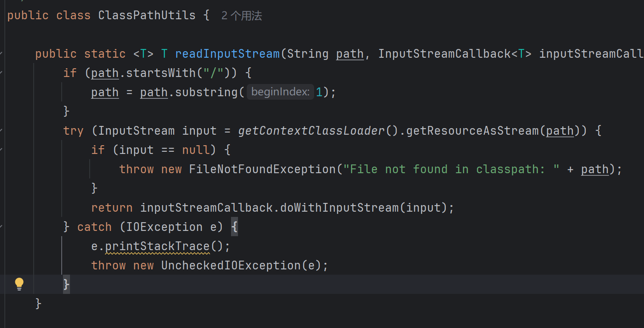Click the String type in method signature
Image resolution: width=644 pixels, height=328 pixels.
pyautogui.click(x=308, y=54)
